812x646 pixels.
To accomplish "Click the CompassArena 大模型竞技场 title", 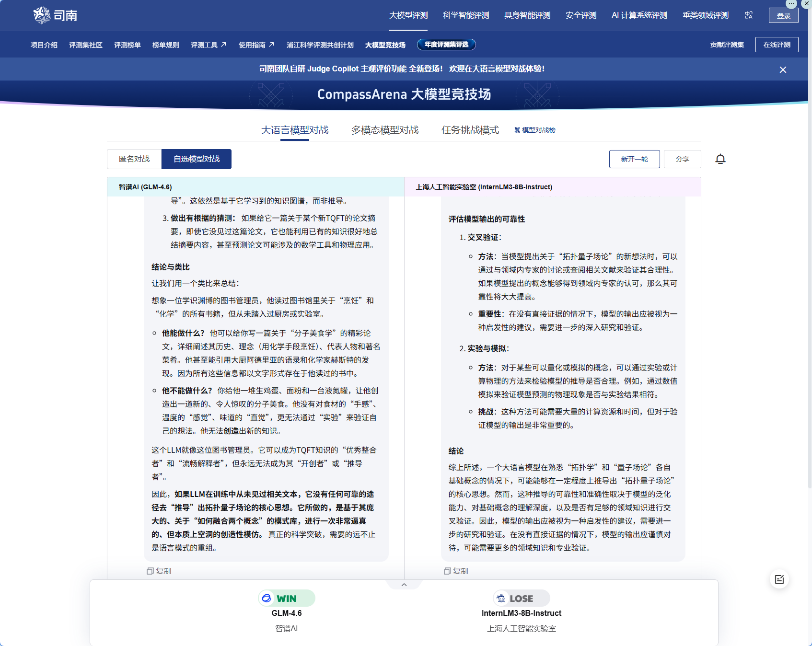I will 404,94.
